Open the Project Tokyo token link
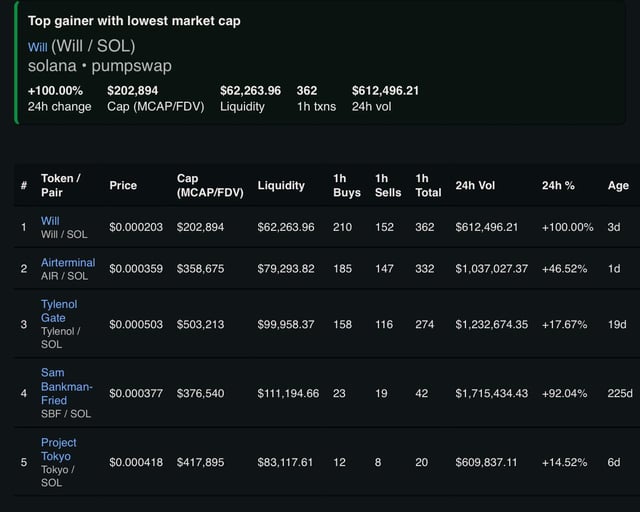Viewport: 640px width, 512px height. pyautogui.click(x=57, y=449)
